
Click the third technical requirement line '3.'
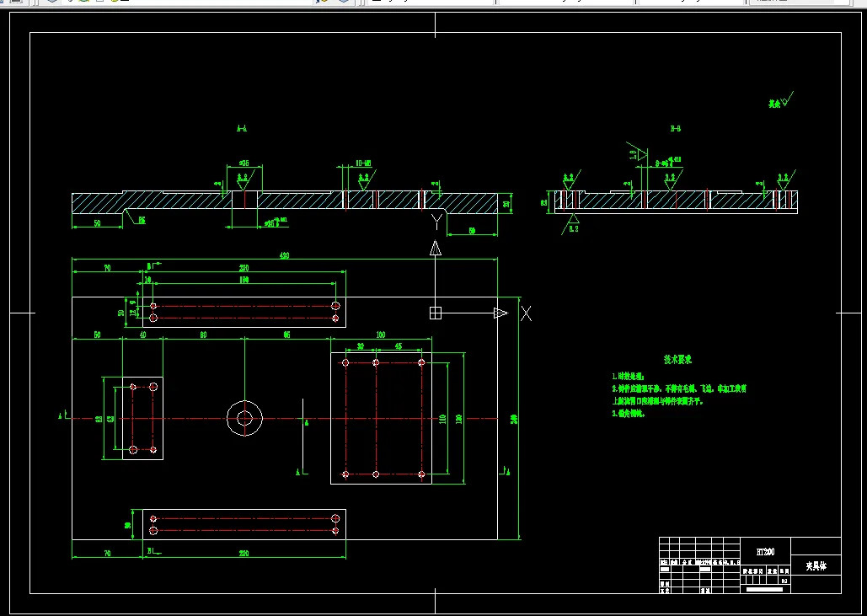pos(629,413)
